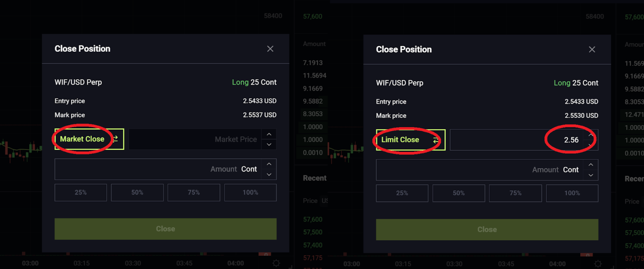This screenshot has width=644, height=269.
Task: Select 100% amount in right dialog
Action: click(x=572, y=193)
